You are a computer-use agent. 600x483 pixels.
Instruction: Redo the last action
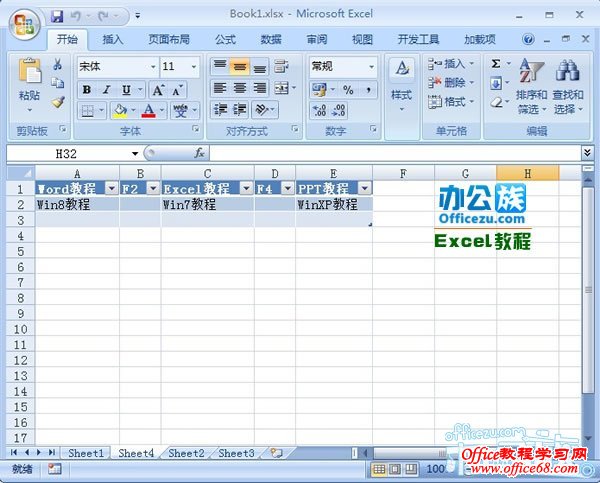tap(103, 16)
